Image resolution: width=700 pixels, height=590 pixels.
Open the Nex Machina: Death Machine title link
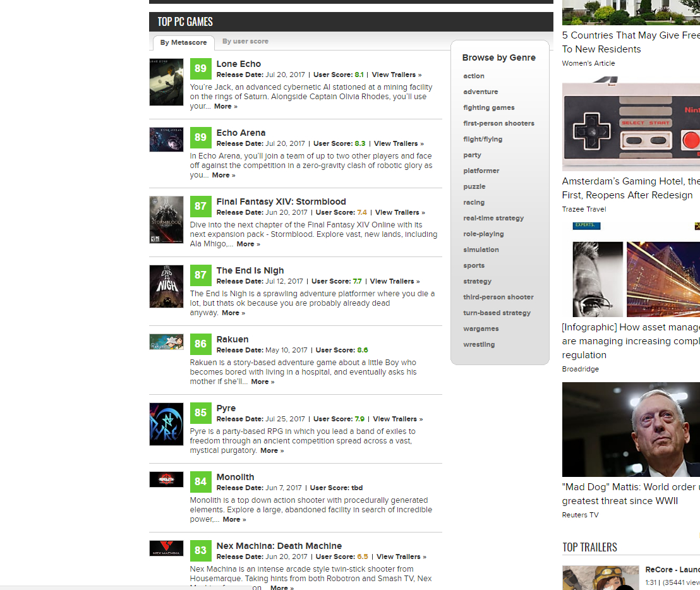pos(279,546)
